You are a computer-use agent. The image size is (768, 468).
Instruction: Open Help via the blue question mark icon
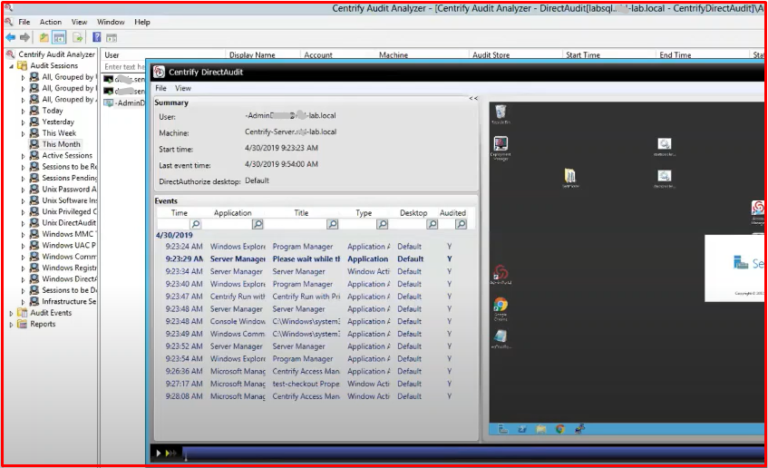(x=96, y=37)
